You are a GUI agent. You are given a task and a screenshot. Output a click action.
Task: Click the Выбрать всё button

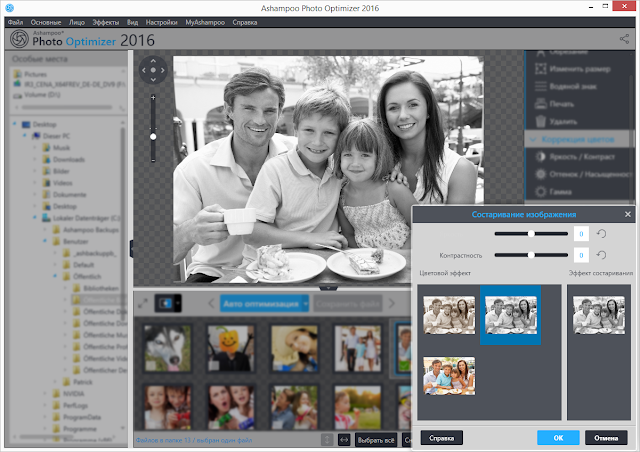tap(376, 440)
